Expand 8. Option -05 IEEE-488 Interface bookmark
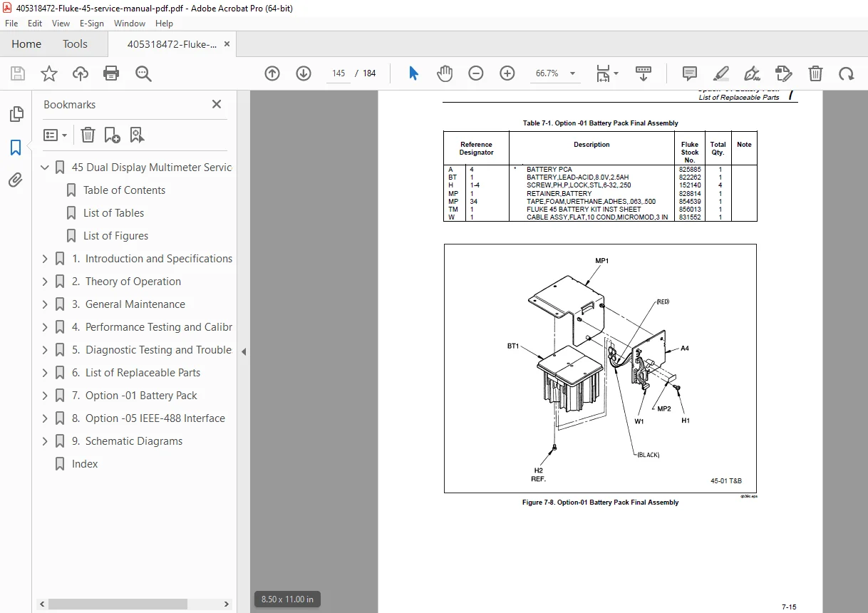868x613 pixels. click(x=45, y=418)
